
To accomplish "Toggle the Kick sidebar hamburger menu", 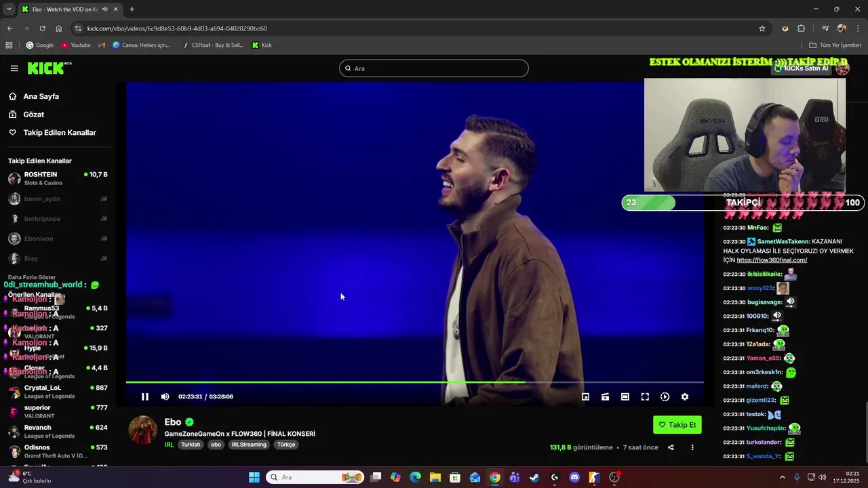I will (14, 68).
